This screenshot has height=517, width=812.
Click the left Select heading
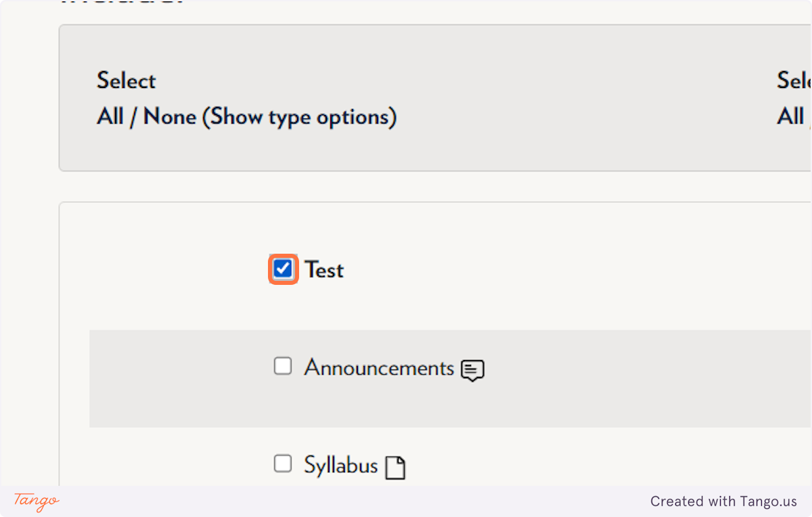click(126, 81)
